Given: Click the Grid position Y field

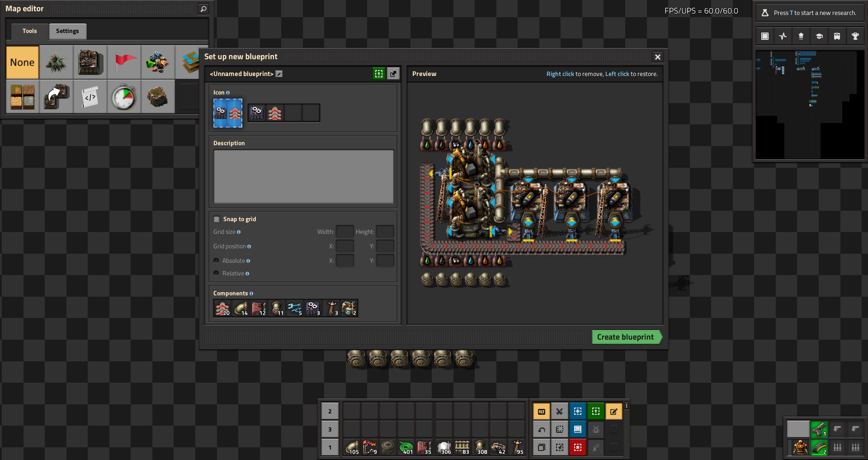Looking at the screenshot, I should (385, 246).
